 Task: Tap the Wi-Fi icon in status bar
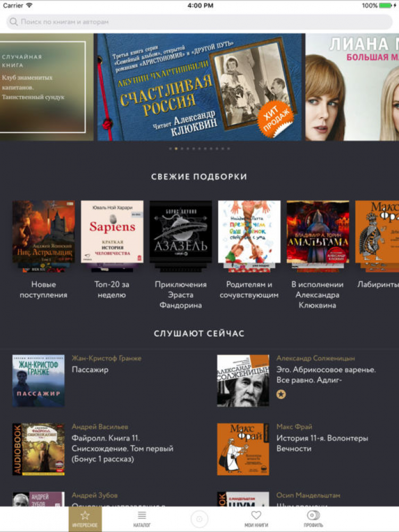point(29,5)
